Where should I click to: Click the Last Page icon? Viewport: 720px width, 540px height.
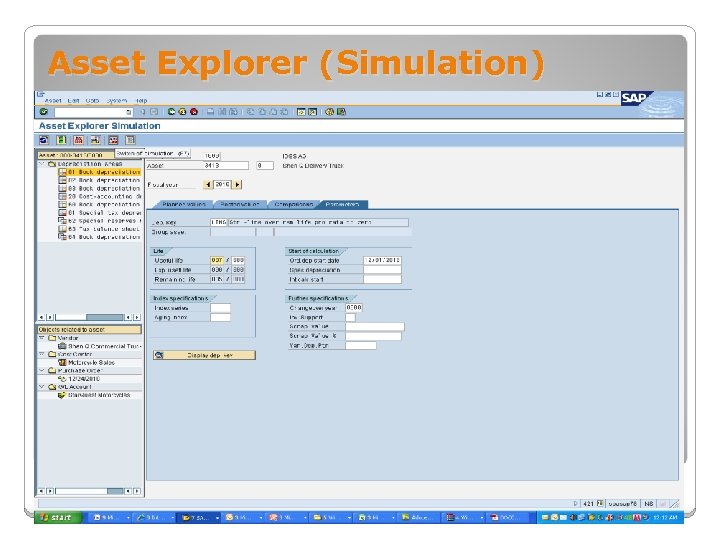[284, 112]
